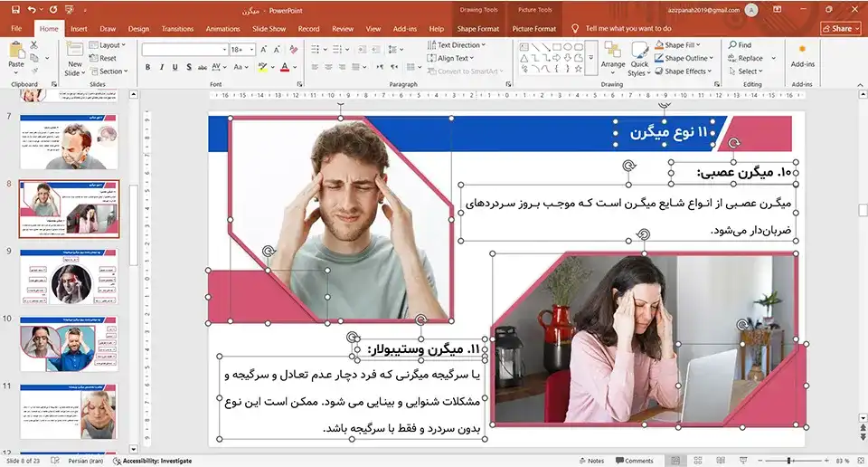
Task: Fit slide to current window icon
Action: point(860,461)
